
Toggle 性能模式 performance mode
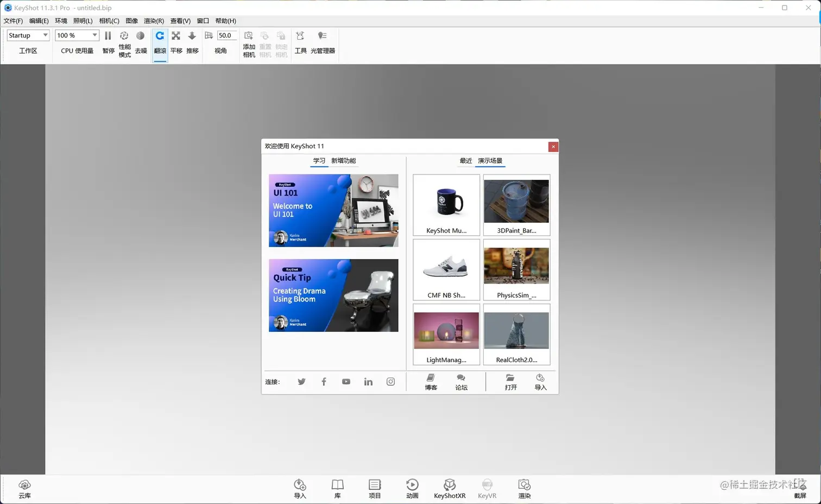[124, 43]
